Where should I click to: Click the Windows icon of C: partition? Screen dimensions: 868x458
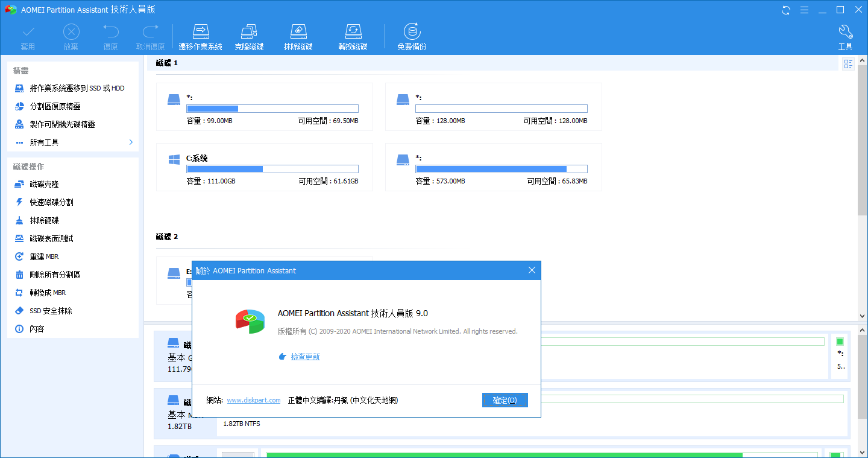(x=174, y=160)
